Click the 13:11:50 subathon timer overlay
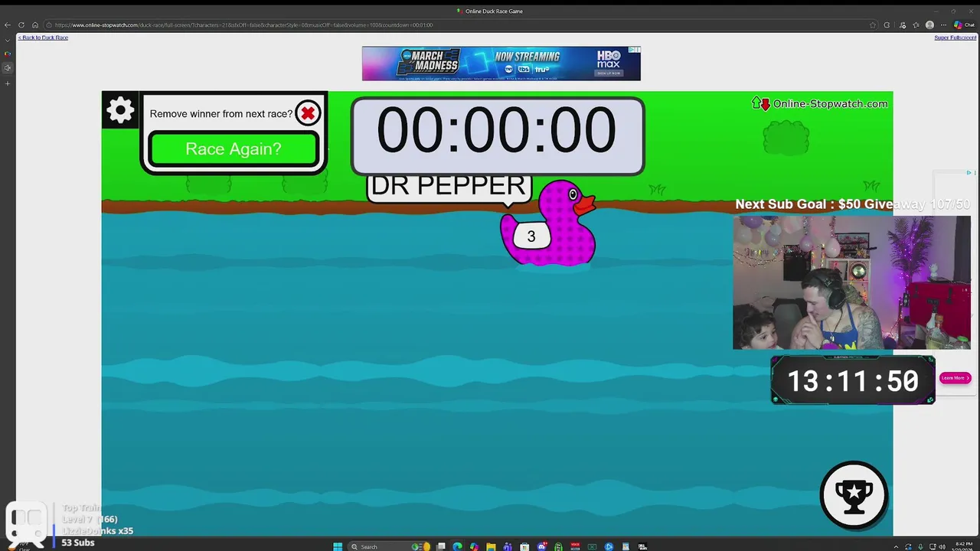The width and height of the screenshot is (980, 551). click(853, 380)
